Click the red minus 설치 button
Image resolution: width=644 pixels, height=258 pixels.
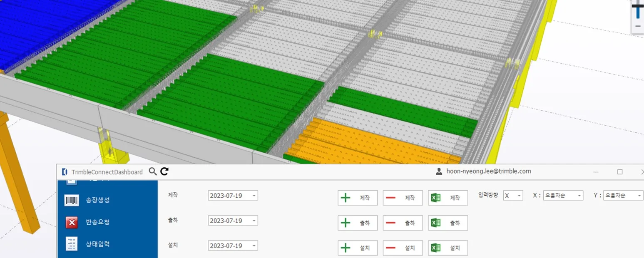(403, 248)
